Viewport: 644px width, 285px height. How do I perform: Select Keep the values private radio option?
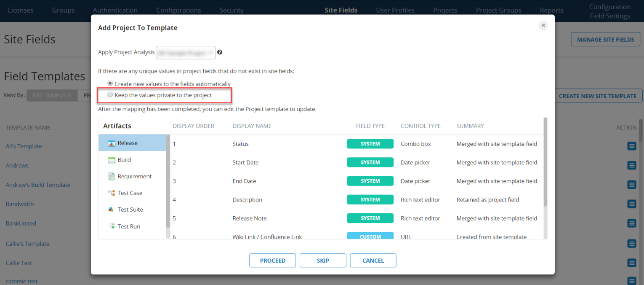coord(110,95)
